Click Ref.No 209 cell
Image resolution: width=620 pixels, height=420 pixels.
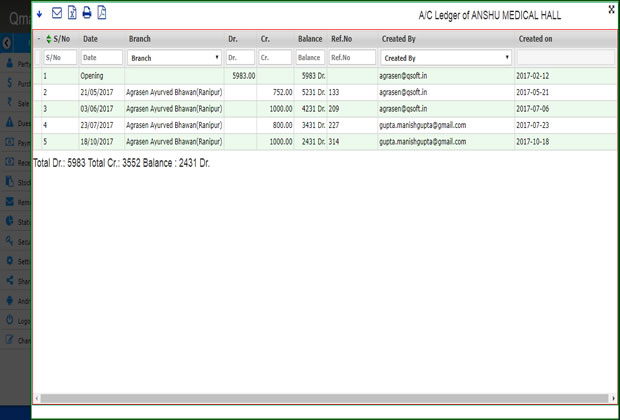tap(352, 109)
